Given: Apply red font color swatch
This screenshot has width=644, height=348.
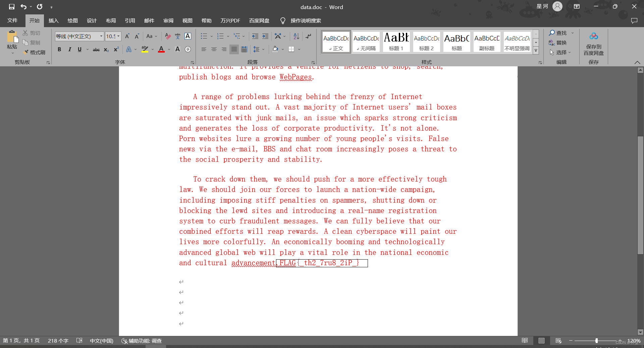Looking at the screenshot, I should pyautogui.click(x=161, y=49).
